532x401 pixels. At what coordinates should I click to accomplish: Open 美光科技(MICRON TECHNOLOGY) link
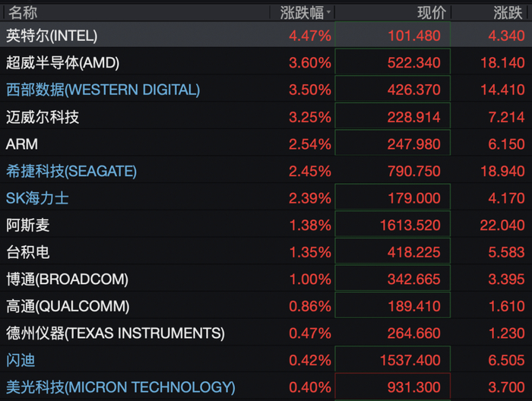click(x=120, y=387)
